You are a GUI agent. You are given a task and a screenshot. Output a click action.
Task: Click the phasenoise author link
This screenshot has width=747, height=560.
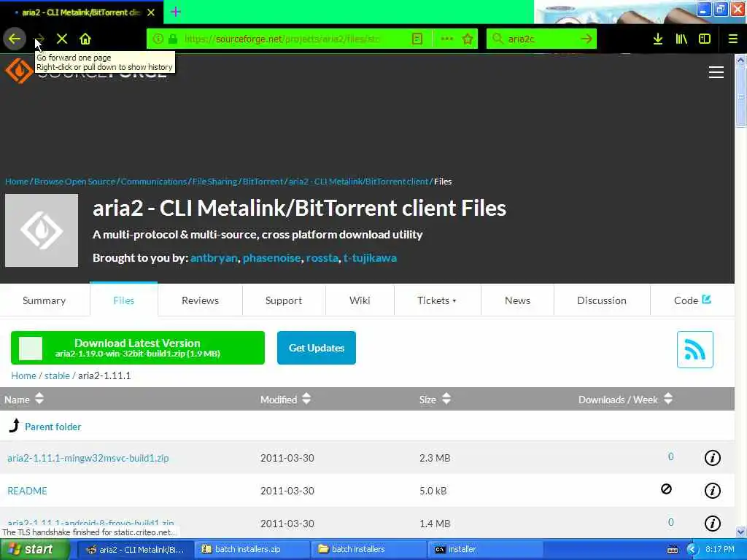(x=271, y=257)
